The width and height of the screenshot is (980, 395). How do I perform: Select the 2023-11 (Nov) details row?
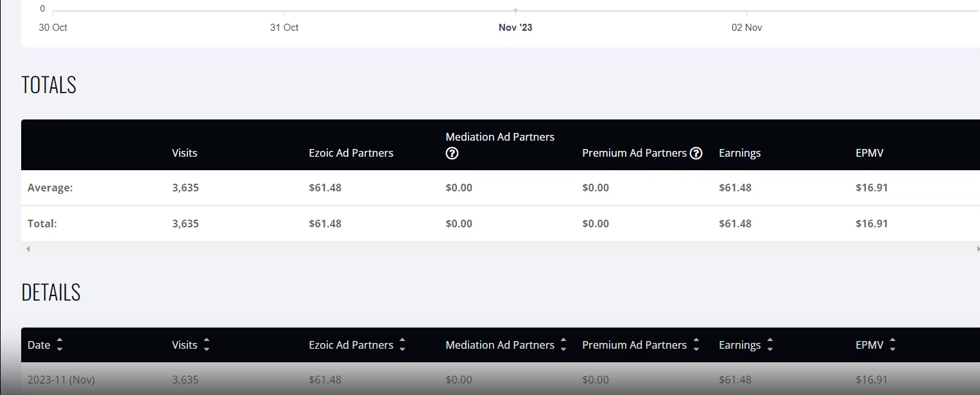[501, 379]
